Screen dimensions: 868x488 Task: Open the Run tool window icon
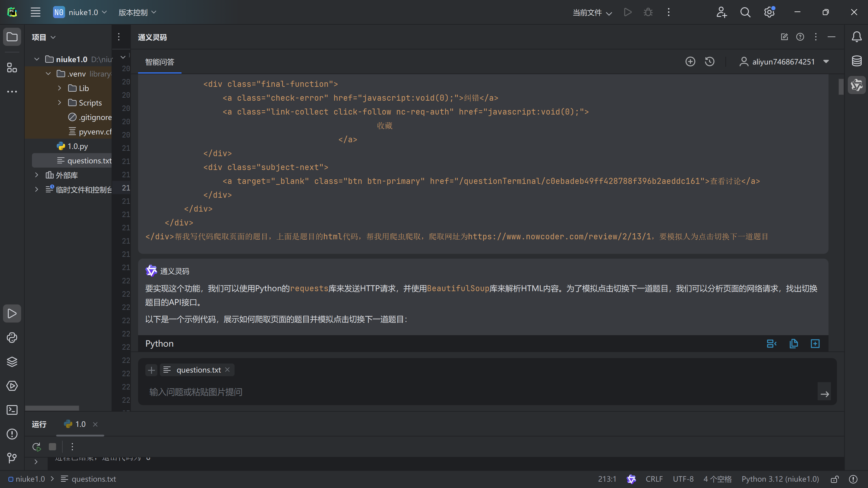click(12, 313)
